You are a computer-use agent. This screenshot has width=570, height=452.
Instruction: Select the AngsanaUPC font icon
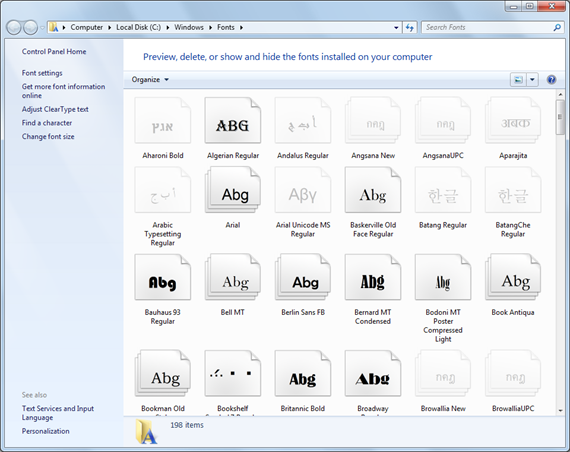coord(443,120)
